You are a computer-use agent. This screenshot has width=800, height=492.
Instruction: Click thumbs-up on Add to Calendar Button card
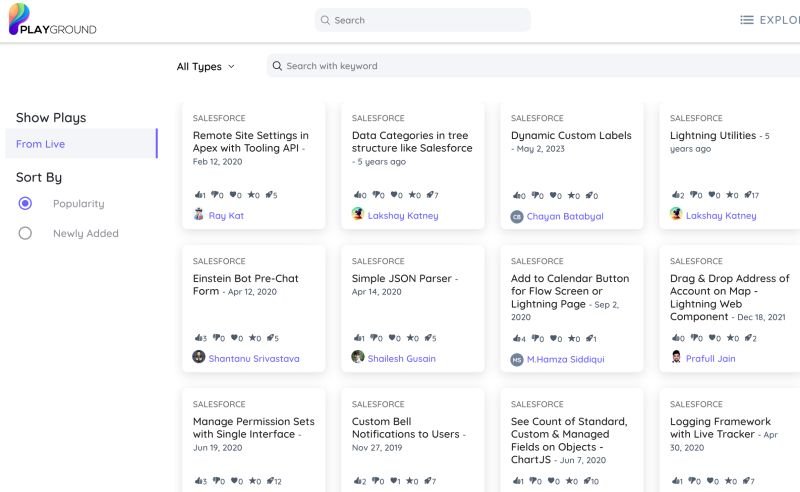(x=516, y=338)
